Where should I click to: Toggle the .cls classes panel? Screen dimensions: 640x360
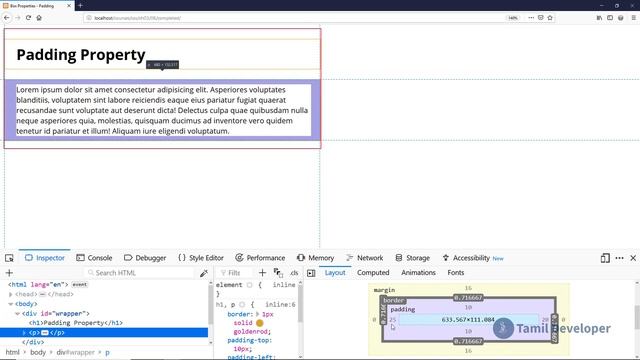coord(294,273)
